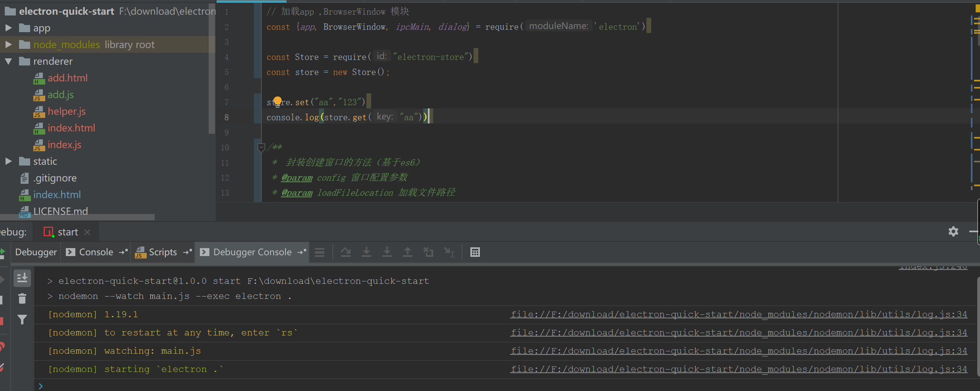Click line number 8 in gutter
The image size is (980, 391).
(x=226, y=117)
